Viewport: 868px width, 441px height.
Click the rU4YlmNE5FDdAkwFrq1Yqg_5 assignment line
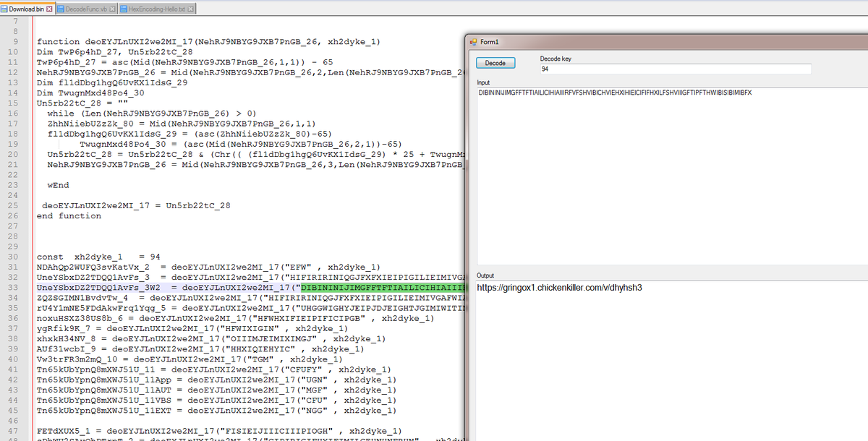point(250,307)
